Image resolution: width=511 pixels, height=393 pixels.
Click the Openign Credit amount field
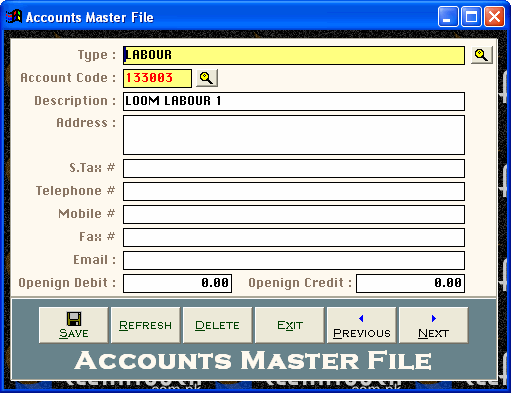[x=410, y=283]
